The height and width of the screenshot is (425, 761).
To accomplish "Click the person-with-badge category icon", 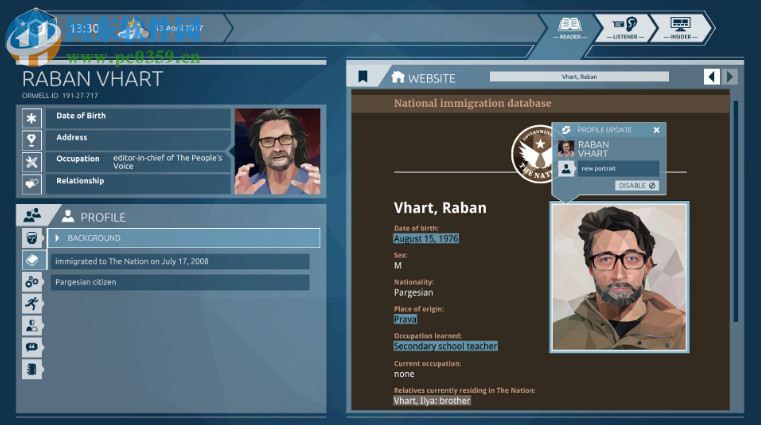I will coord(32,326).
